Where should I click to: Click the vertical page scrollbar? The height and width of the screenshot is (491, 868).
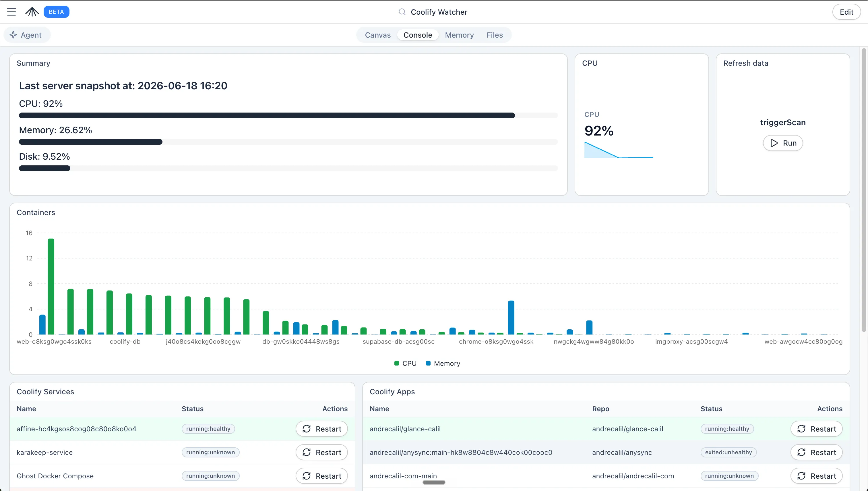point(864,190)
